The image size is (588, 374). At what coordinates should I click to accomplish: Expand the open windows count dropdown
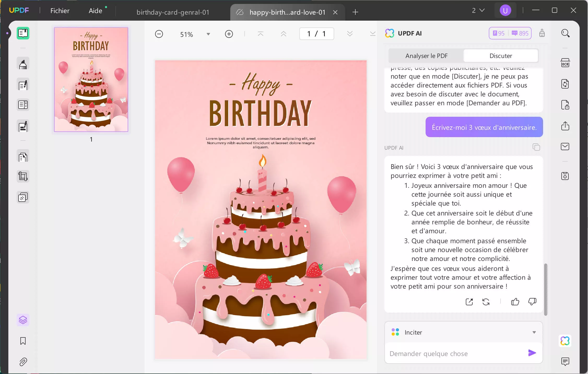(478, 10)
